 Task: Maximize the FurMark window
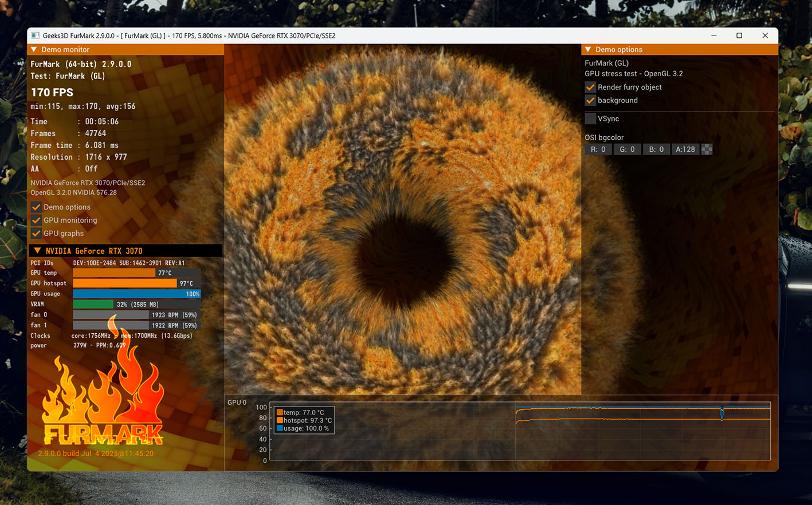pyautogui.click(x=739, y=35)
